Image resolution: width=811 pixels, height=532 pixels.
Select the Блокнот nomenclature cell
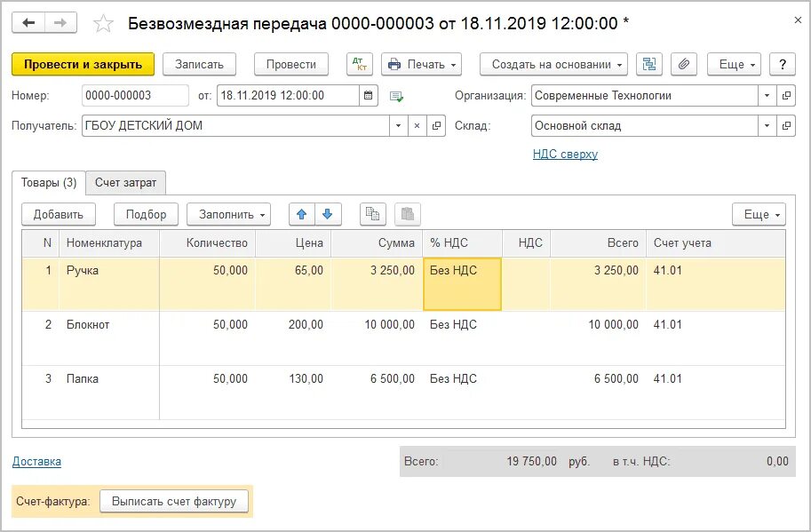(x=109, y=338)
